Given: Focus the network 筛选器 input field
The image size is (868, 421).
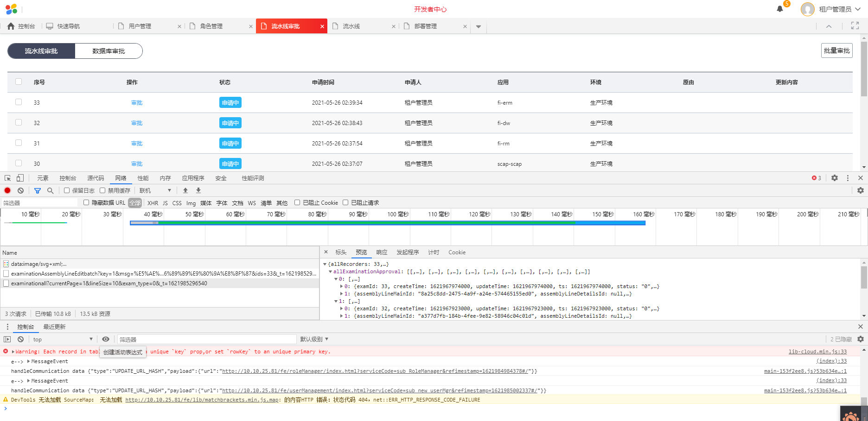Looking at the screenshot, I should (39, 203).
